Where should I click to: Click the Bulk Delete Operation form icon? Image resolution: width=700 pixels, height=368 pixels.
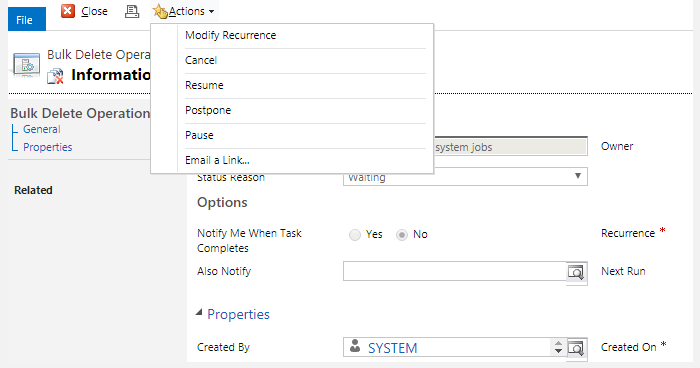[27, 65]
